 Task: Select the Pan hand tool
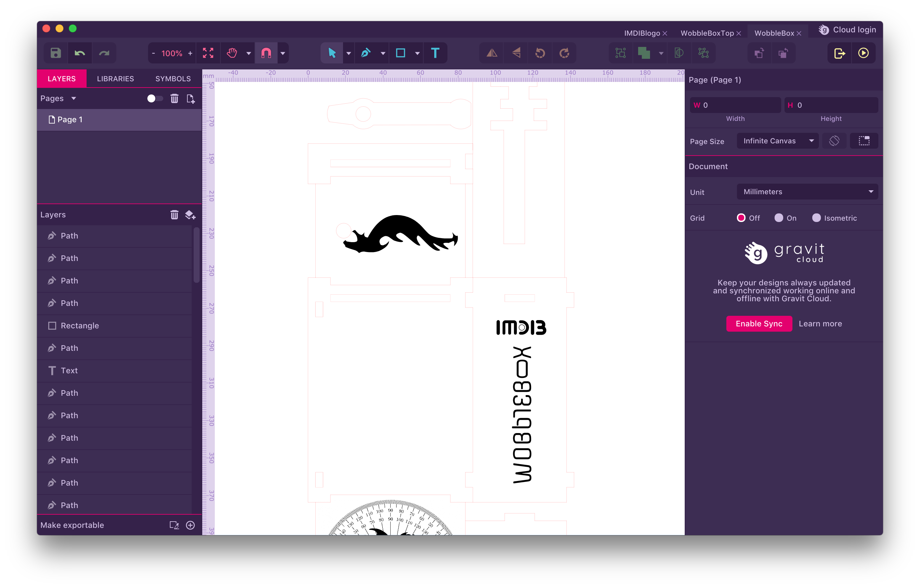(x=232, y=53)
